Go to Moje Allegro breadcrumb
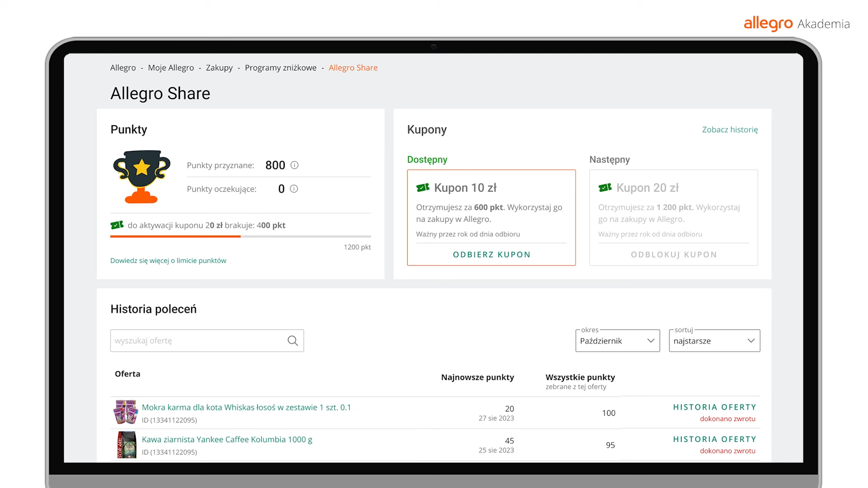This screenshot has height=488, width=868. pos(171,68)
